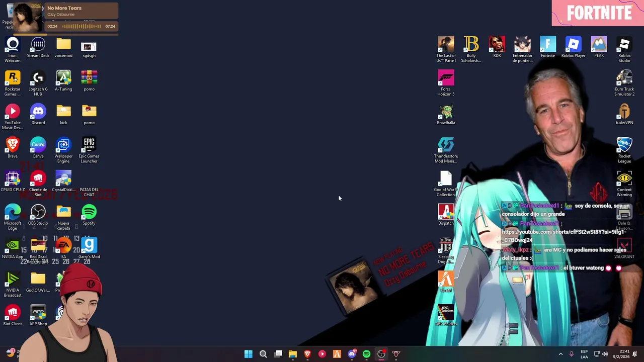
Task: Open the kick folder
Action: tap(63, 114)
